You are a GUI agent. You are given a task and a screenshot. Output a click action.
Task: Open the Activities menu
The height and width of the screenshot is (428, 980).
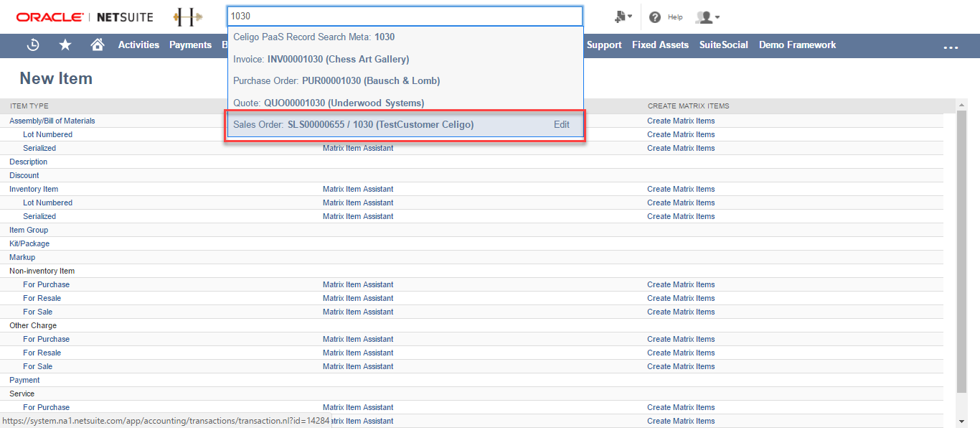pyautogui.click(x=138, y=45)
